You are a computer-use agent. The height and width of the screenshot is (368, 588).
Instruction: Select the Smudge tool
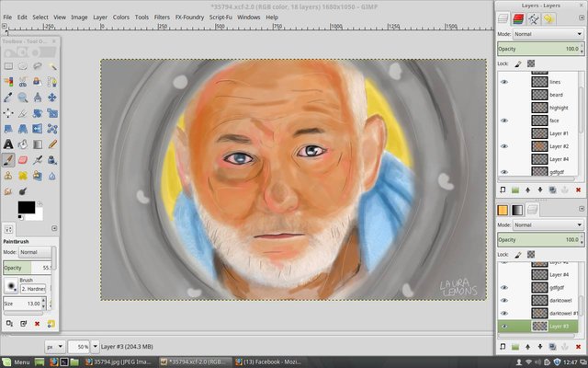[8, 191]
